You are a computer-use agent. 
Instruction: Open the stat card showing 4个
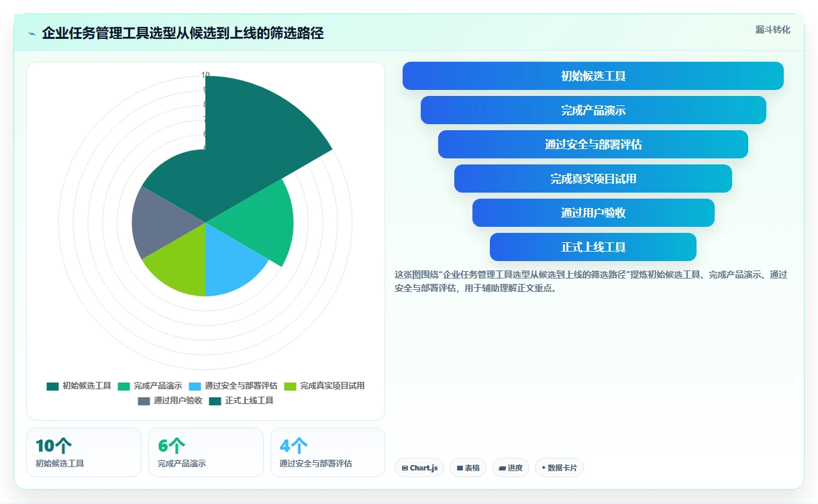coord(327,452)
